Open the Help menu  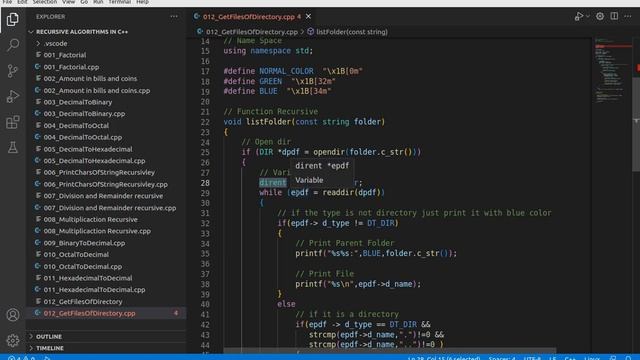142,2
